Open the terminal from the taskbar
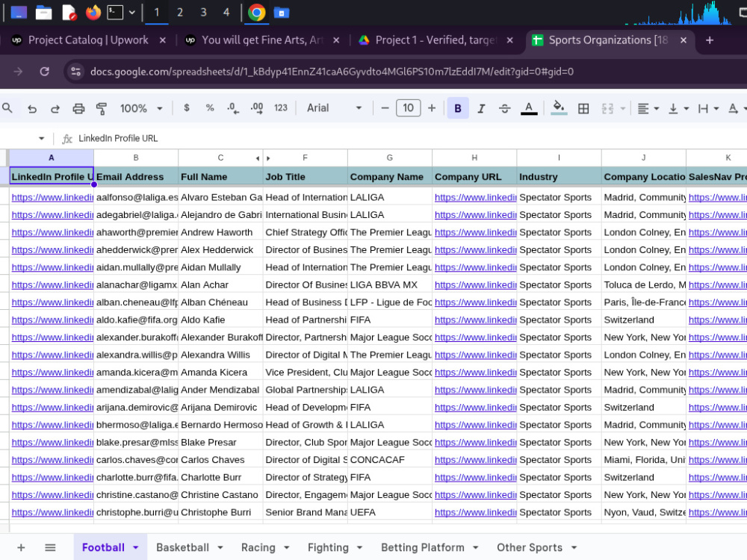Viewport: 747px width, 560px height. (x=115, y=13)
